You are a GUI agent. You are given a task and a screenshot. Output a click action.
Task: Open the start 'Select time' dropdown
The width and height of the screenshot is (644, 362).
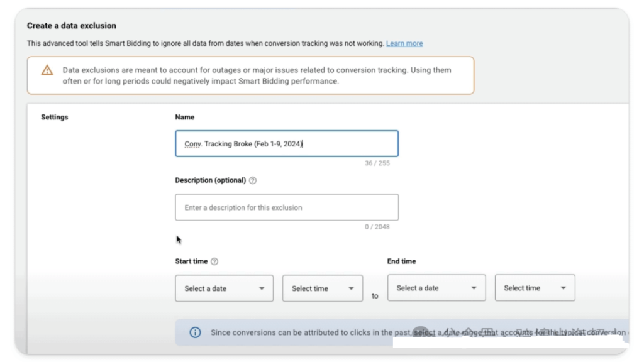tap(318, 288)
